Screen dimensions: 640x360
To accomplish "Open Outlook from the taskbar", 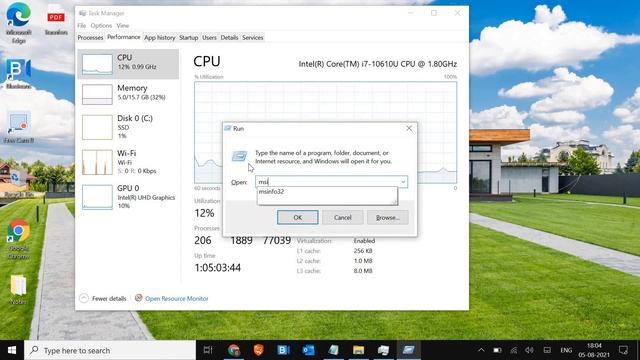I will (x=309, y=350).
